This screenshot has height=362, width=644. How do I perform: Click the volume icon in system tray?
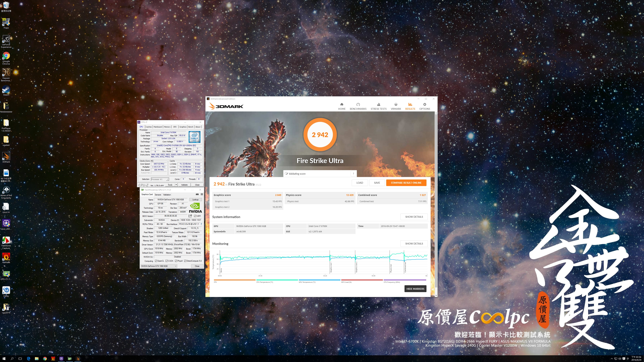620,358
